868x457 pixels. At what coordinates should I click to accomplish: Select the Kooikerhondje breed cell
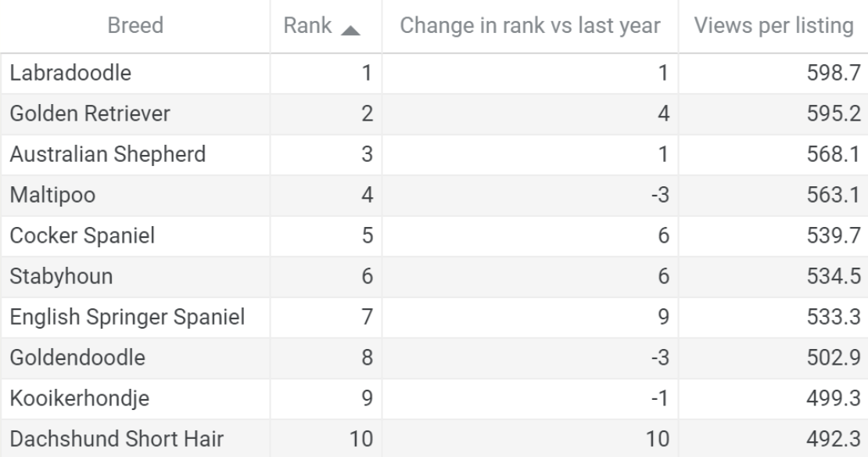[x=135, y=399]
